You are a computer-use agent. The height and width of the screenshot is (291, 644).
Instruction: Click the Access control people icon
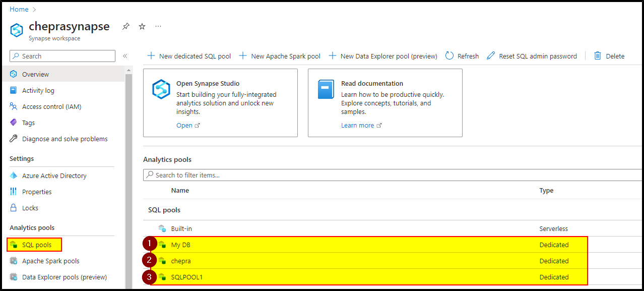point(14,106)
